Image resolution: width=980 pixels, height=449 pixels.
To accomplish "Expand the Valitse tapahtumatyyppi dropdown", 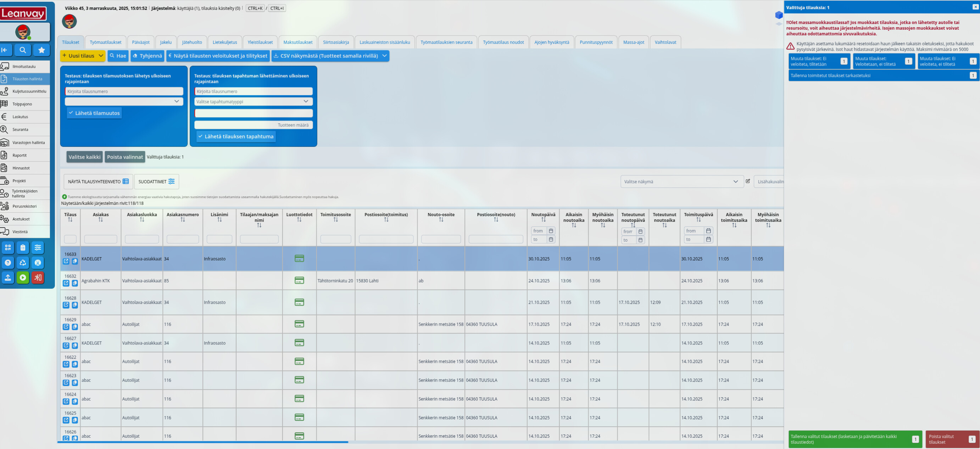I will click(x=254, y=101).
